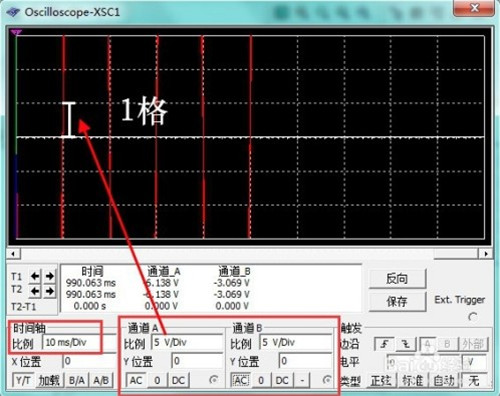Image resolution: width=500 pixels, height=396 pixels.
Task: Select 外部 (external) trigger source
Action: 473,344
